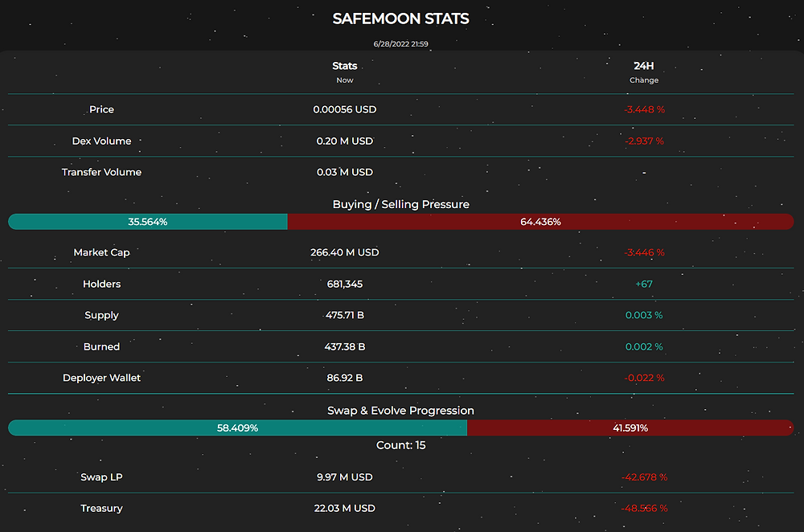The height and width of the screenshot is (532, 804).
Task: Select the Holders count 681,345
Action: point(345,284)
